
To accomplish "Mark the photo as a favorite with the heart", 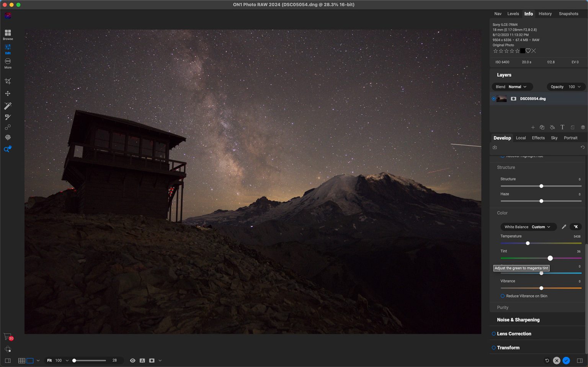I will click(528, 51).
